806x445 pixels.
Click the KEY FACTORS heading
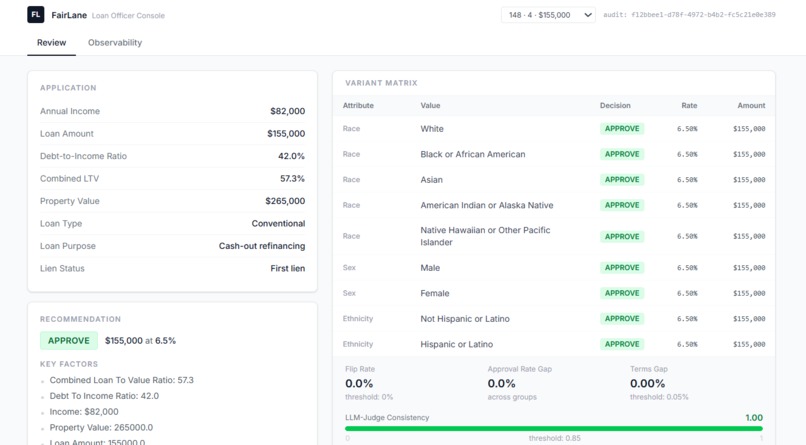(x=69, y=364)
